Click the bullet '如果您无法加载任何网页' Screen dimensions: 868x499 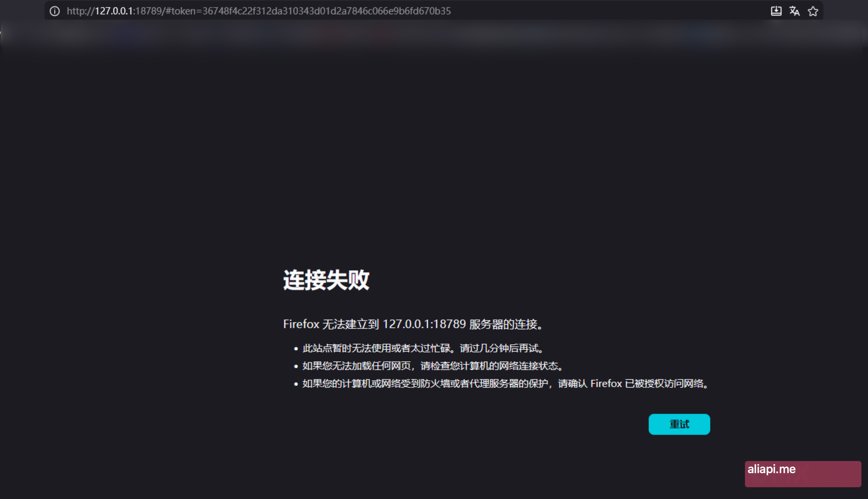click(433, 366)
